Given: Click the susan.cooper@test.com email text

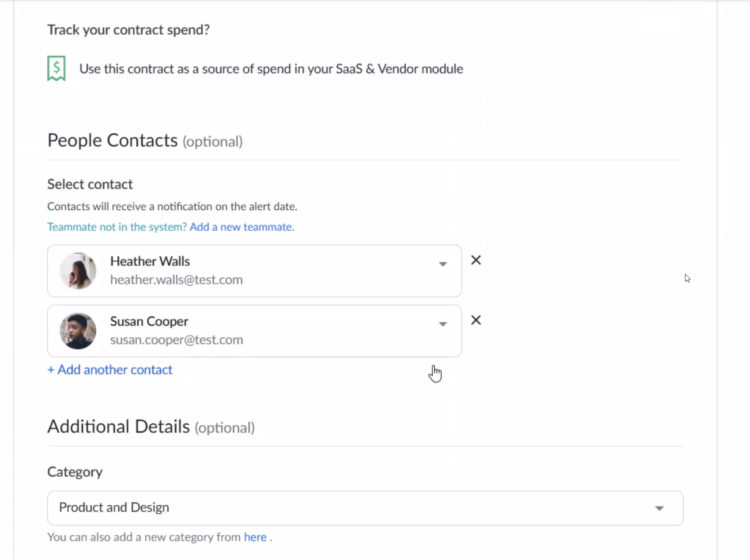Looking at the screenshot, I should coord(176,340).
